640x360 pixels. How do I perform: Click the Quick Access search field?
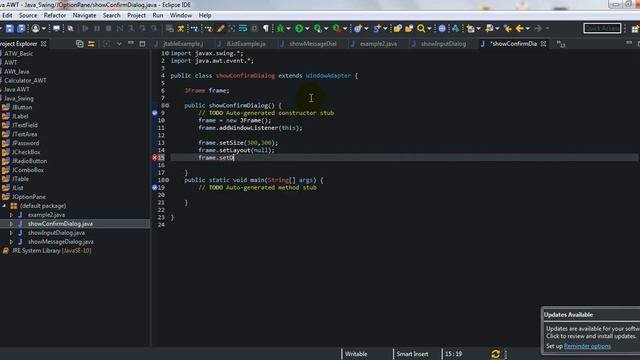[602, 28]
